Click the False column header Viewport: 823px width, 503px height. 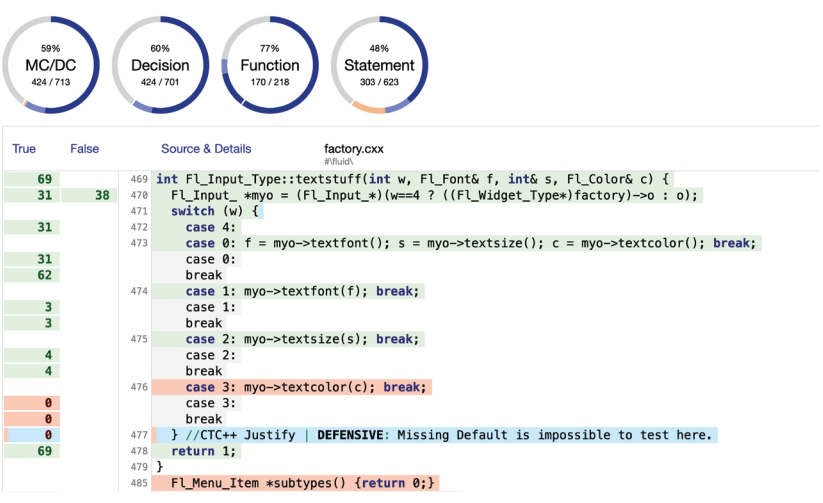(x=85, y=149)
